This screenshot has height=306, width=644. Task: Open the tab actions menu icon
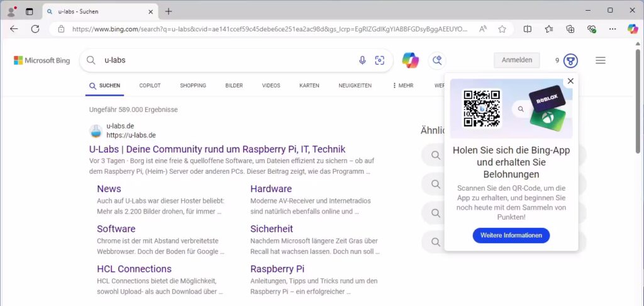pyautogui.click(x=29, y=11)
